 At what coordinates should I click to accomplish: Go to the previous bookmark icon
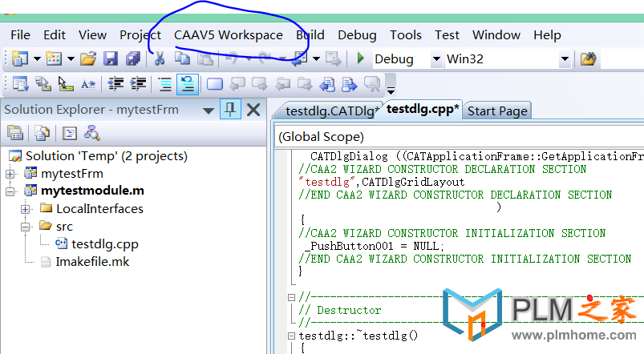coord(237,84)
